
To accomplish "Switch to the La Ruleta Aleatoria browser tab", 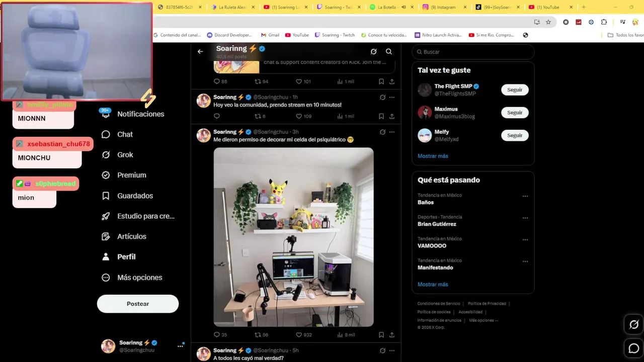I will coord(234,7).
